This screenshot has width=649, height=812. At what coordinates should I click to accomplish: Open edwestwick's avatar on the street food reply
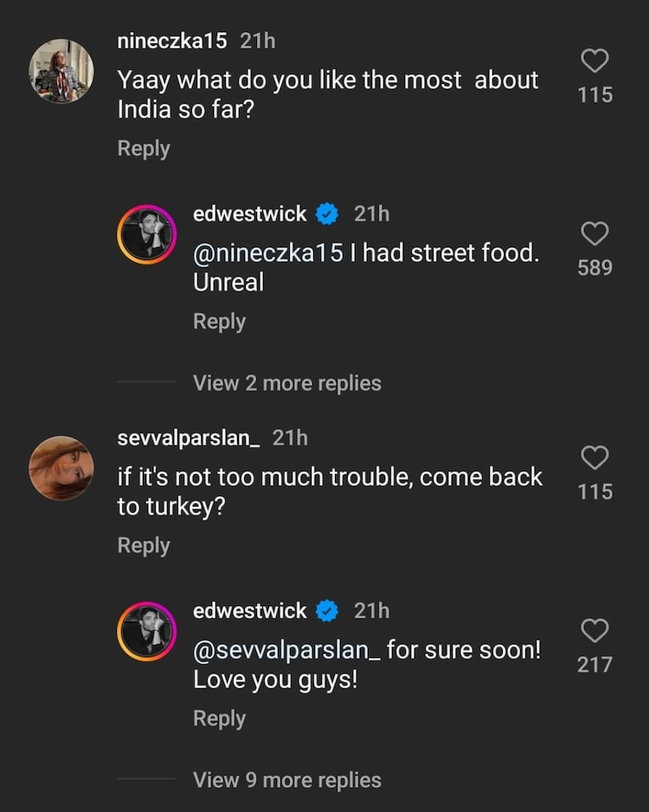point(147,233)
